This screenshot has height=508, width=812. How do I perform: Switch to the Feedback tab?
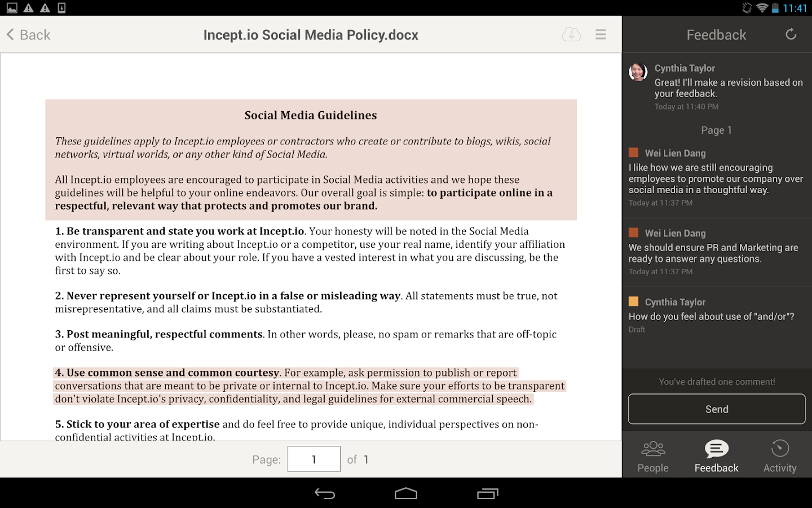pyautogui.click(x=716, y=456)
